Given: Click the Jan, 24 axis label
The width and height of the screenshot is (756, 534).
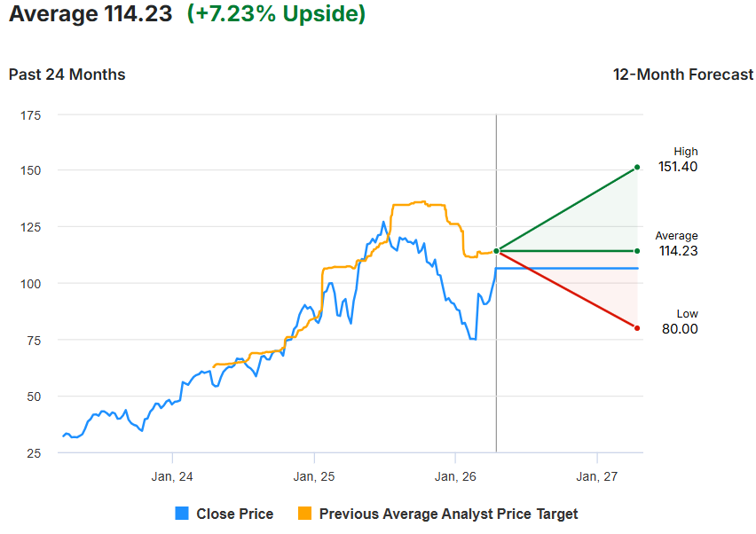Looking at the screenshot, I should (173, 476).
